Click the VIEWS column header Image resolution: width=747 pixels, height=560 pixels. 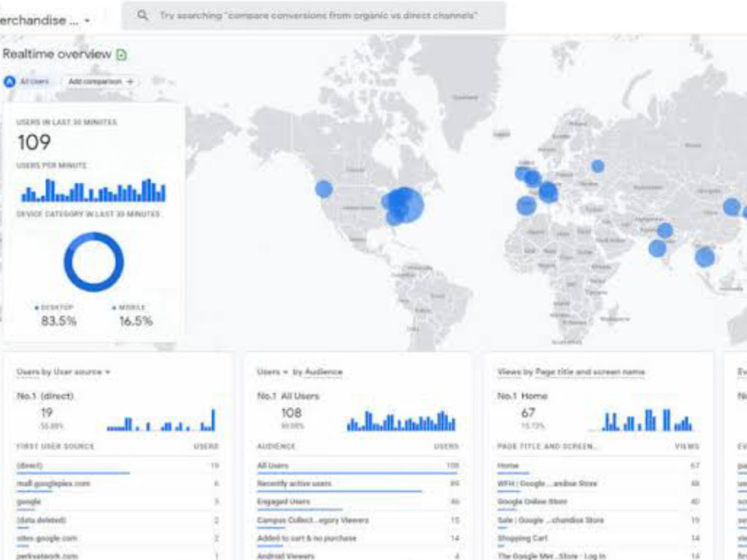(687, 447)
